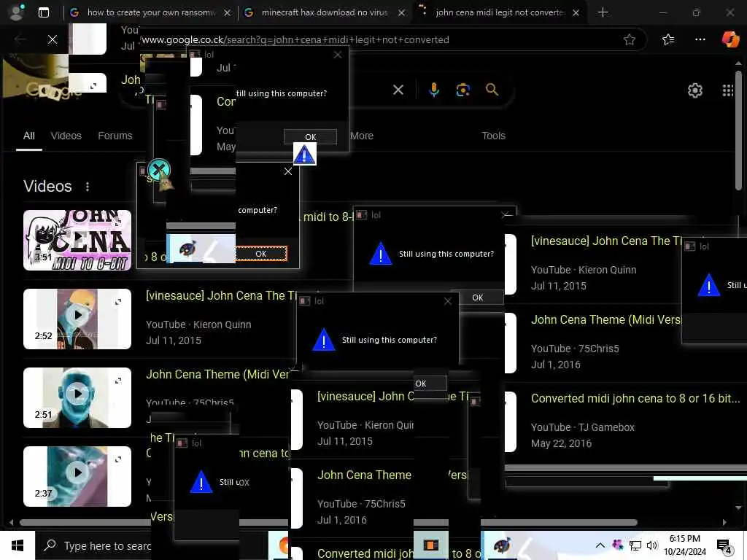Screen dimensions: 747x560
Task: Open the notification center icon
Action: [x=724, y=545]
